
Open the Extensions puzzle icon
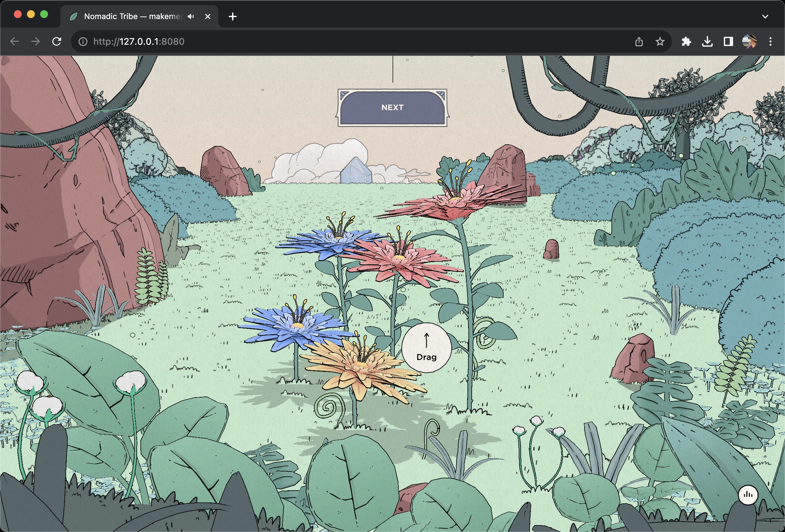pyautogui.click(x=686, y=41)
